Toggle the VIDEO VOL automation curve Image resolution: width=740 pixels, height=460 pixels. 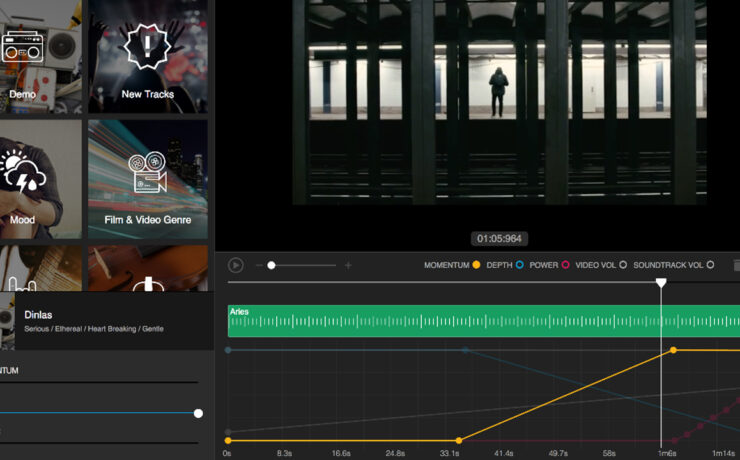623,265
